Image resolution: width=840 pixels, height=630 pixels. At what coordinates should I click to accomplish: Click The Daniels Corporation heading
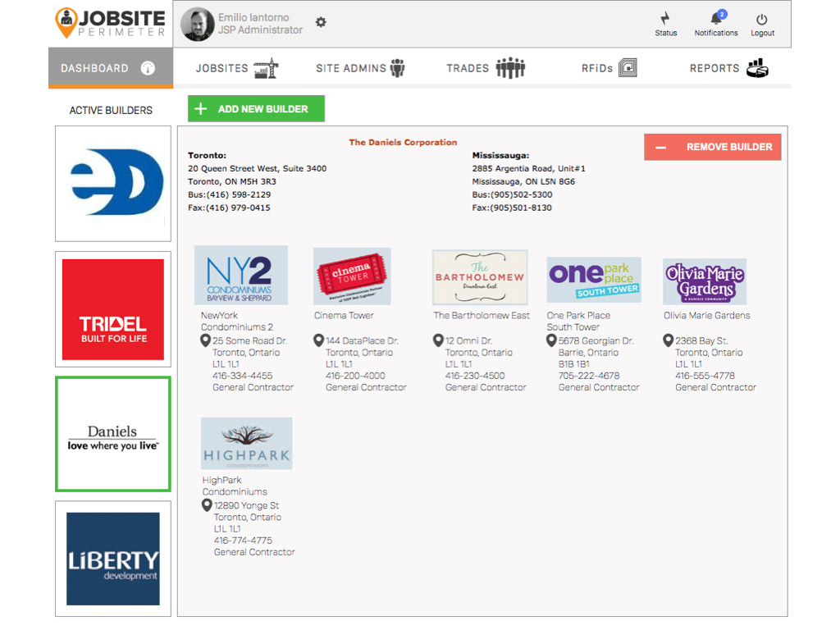click(403, 143)
